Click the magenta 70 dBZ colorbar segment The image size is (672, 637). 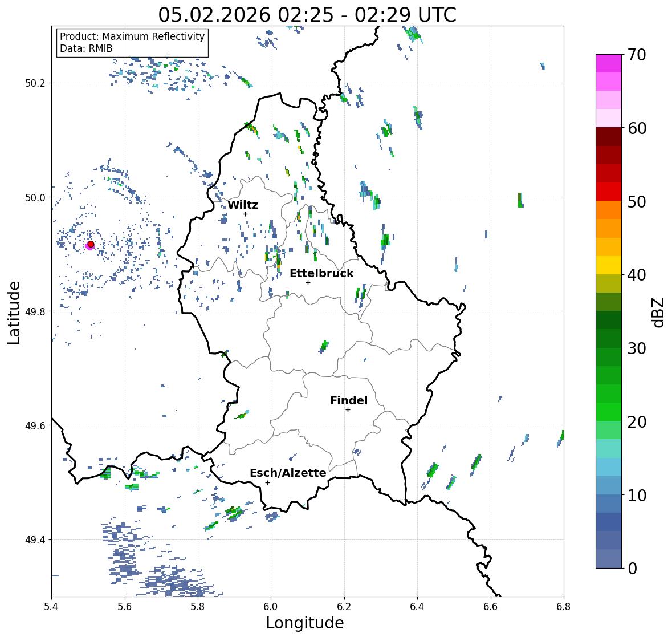point(609,63)
